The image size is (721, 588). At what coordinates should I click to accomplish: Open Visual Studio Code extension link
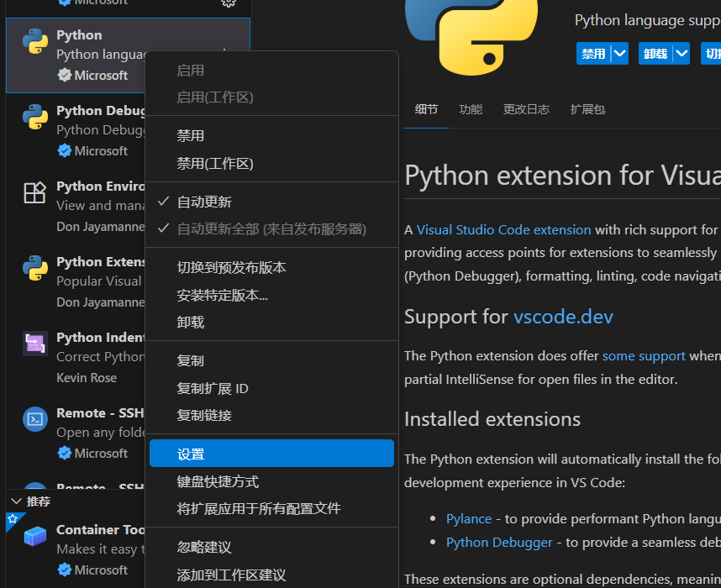coord(503,229)
